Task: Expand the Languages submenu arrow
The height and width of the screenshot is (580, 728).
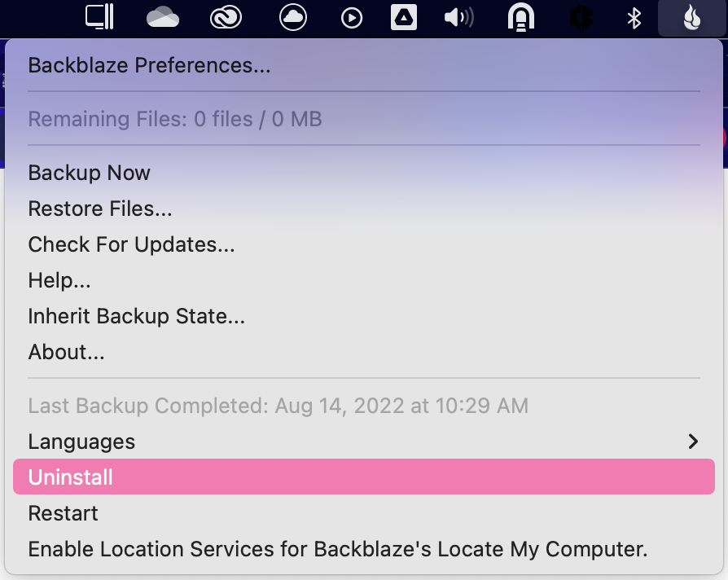Action: (693, 442)
